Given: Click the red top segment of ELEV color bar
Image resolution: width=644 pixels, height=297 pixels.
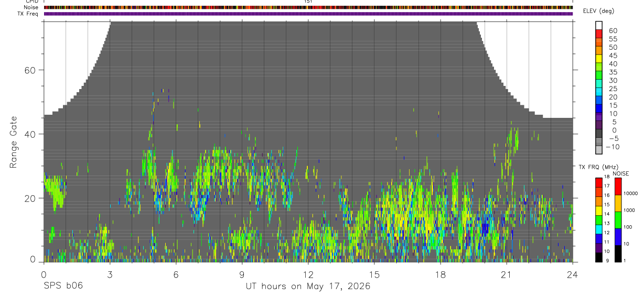Looking at the screenshot, I should 599,34.
